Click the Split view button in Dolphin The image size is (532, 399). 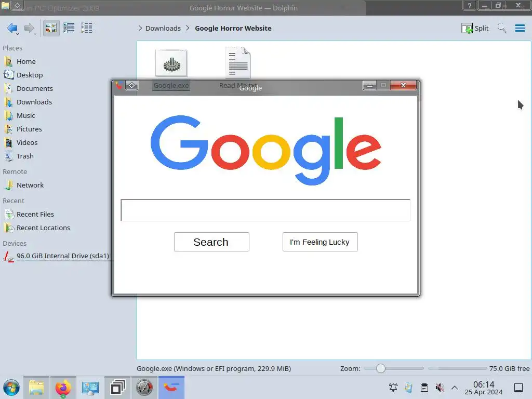pyautogui.click(x=475, y=28)
